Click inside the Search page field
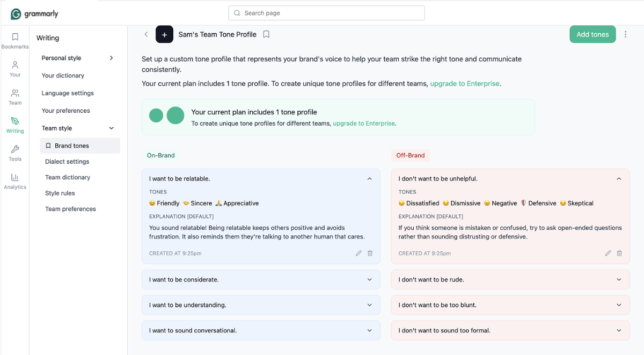644x355 pixels. (326, 12)
